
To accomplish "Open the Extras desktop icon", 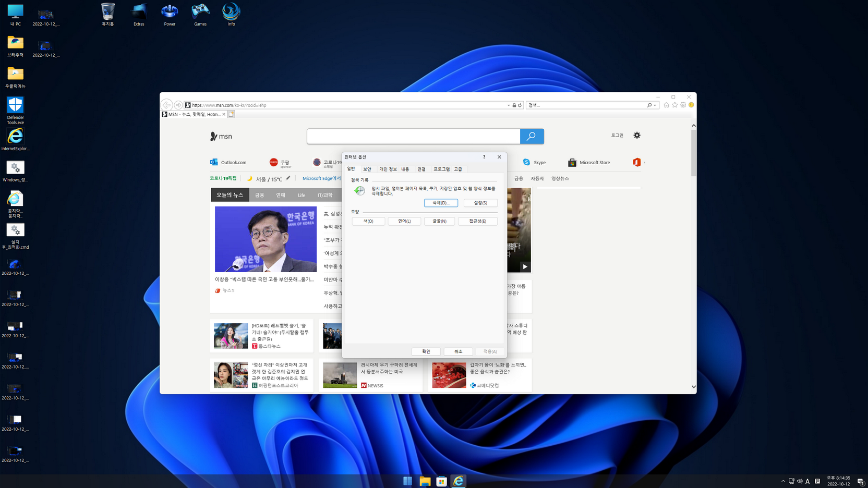I will point(139,15).
